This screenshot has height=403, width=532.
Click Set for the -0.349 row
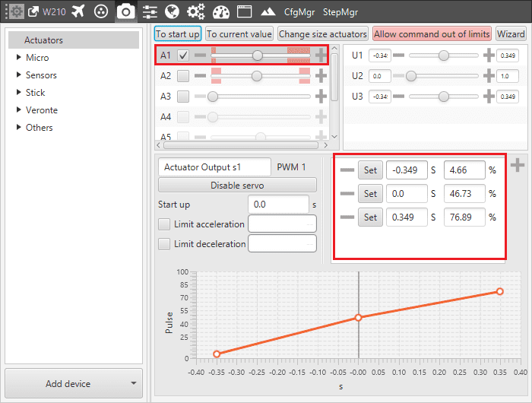[x=371, y=170]
